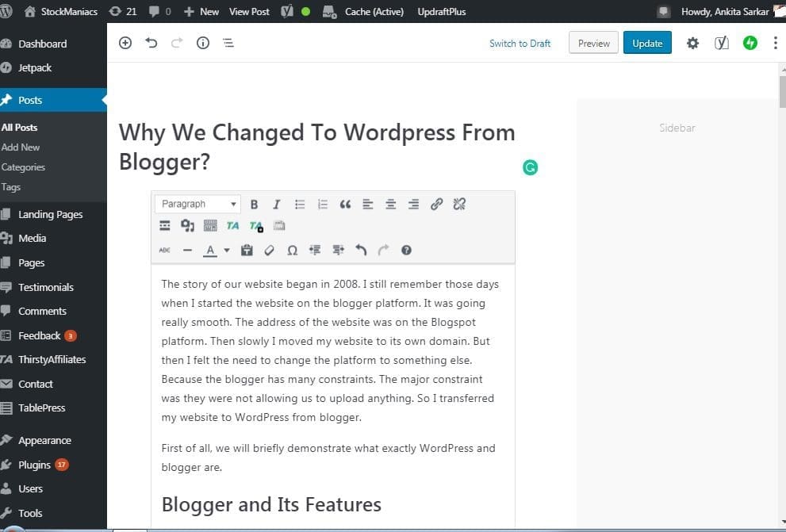The image size is (786, 532).
Task: Click the Blogger and Its Features heading
Action: (x=271, y=504)
